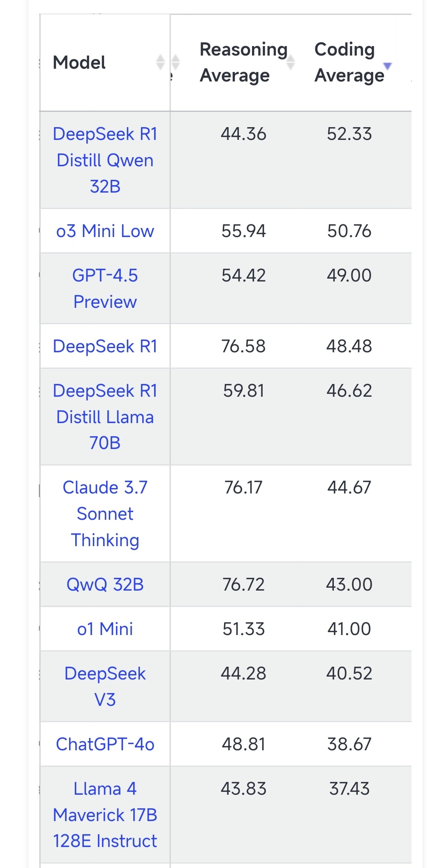Image resolution: width=444 pixels, height=868 pixels.
Task: Select the 76.72 reasoning score cell
Action: click(243, 584)
